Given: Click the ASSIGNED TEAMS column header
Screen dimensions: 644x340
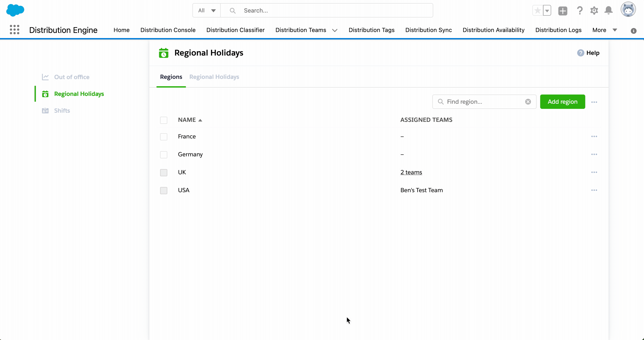Looking at the screenshot, I should (x=426, y=120).
